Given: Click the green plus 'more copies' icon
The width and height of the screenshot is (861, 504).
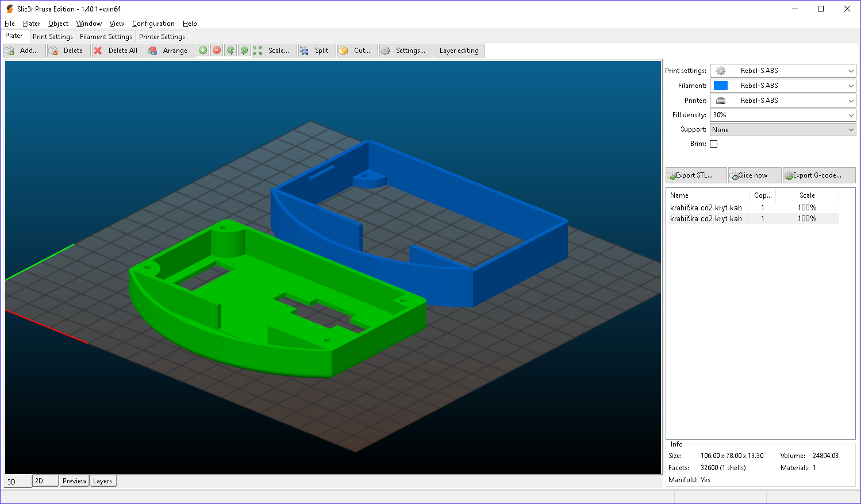Looking at the screenshot, I should coord(203,51).
